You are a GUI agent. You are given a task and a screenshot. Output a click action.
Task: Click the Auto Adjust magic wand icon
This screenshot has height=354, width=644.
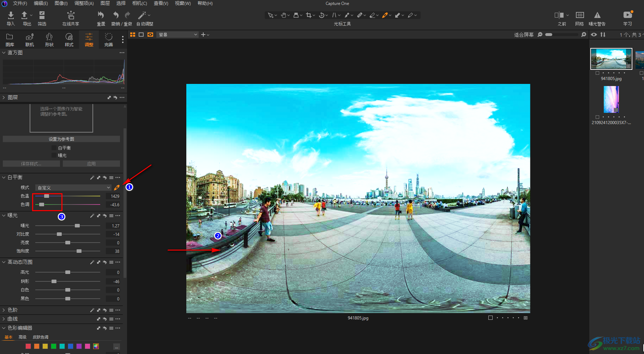142,16
